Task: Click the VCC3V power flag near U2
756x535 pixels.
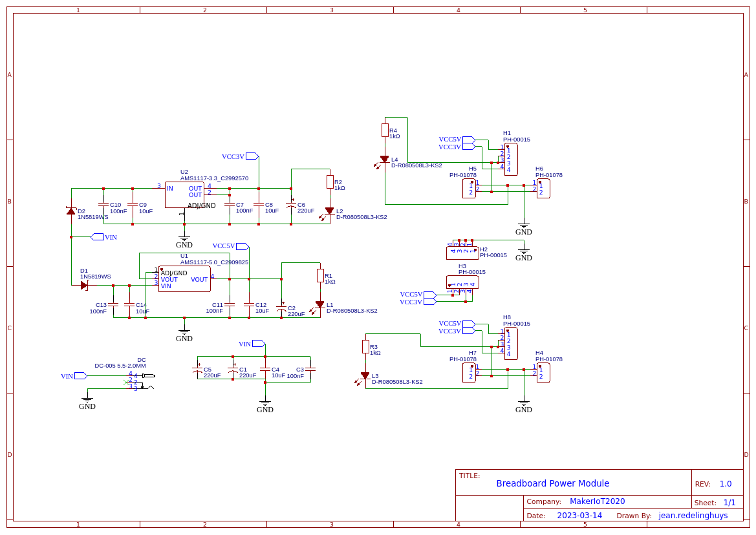Action: pos(251,156)
